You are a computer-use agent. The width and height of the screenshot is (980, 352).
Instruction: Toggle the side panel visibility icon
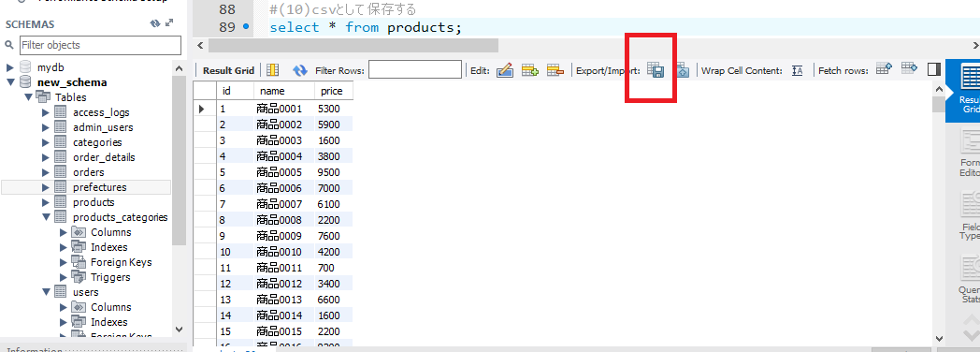(934, 69)
